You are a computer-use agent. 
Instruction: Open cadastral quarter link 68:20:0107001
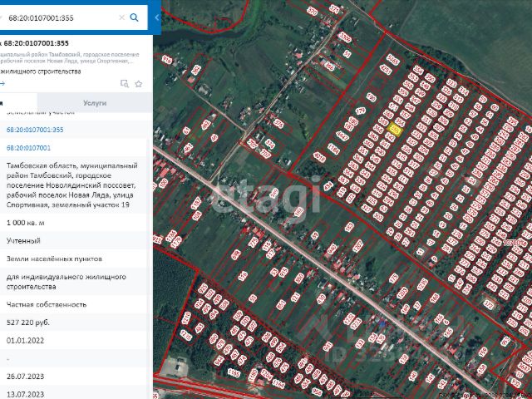28,148
